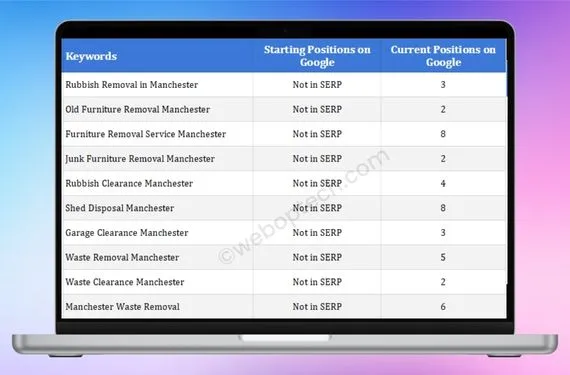Click Not in SERP for Junk Furniture Removal
Screen dimensions: 570x375
click(317, 159)
